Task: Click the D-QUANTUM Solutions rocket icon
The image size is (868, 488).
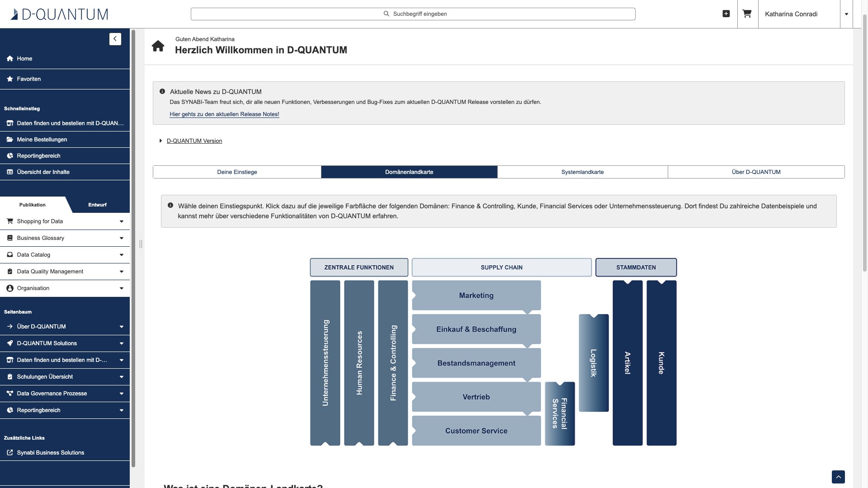Action: click(10, 343)
